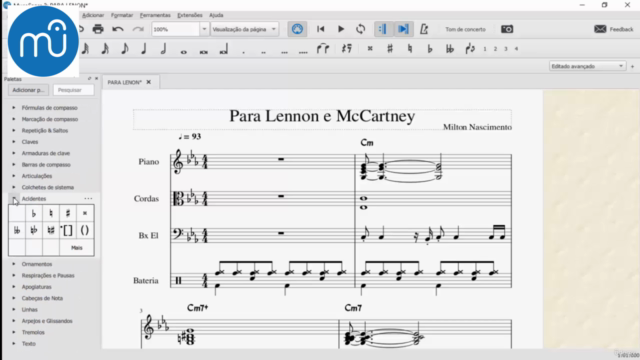Open the image capture camera tool
Screen dimensions: 640x360
(507, 29)
